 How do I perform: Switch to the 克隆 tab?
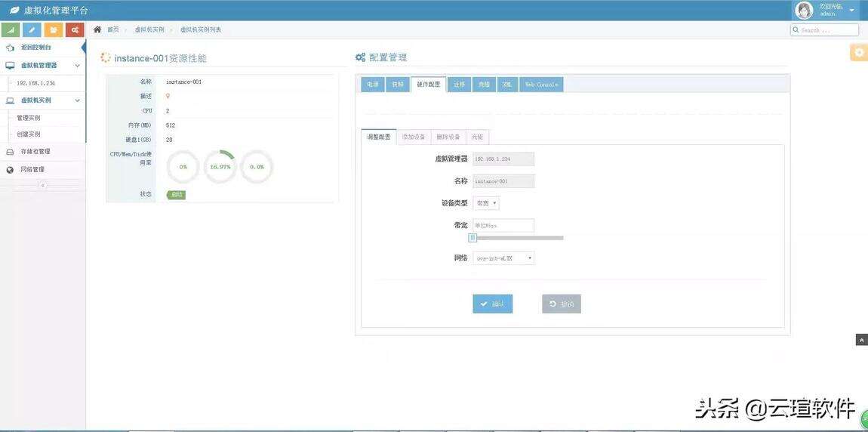[x=485, y=84]
